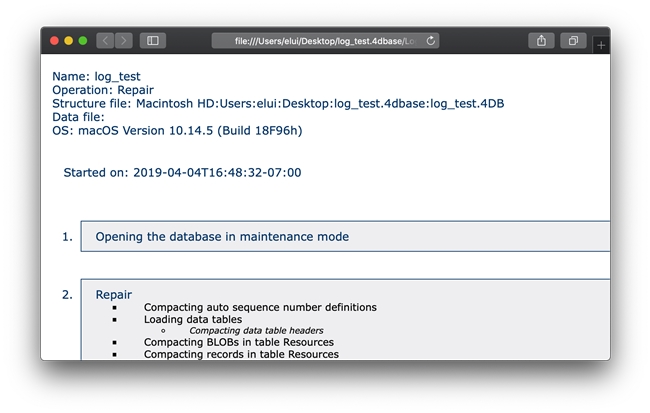Enter full screen with the green button
650x413 pixels.
click(x=82, y=41)
